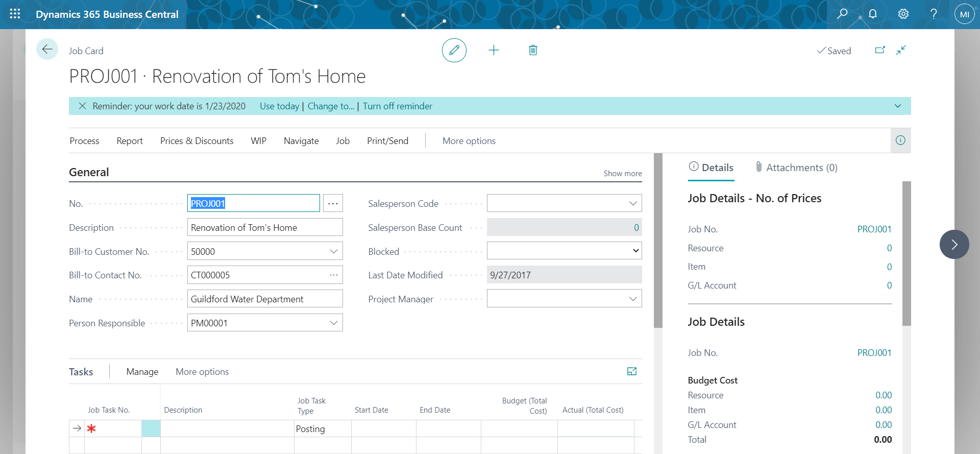The image size is (980, 454).
Task: Click the End Date column header
Action: tap(435, 410)
